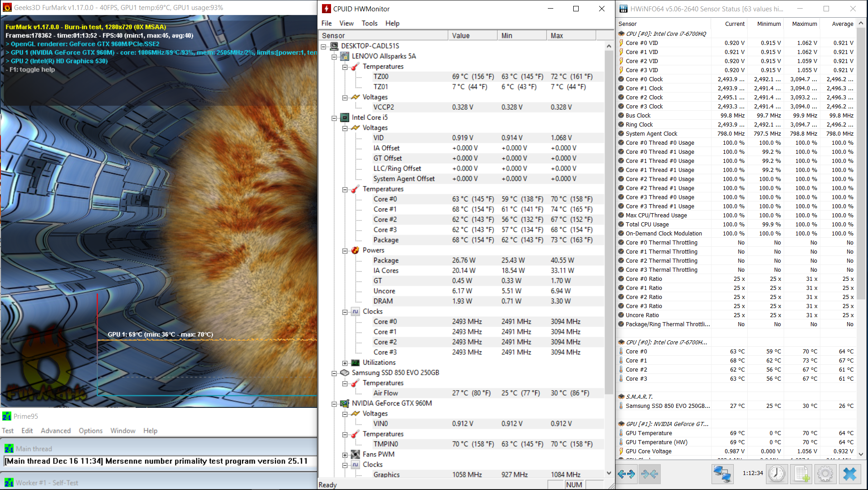The width and height of the screenshot is (868, 490).
Task: Click Prime95 Main thread icon
Action: (9, 448)
